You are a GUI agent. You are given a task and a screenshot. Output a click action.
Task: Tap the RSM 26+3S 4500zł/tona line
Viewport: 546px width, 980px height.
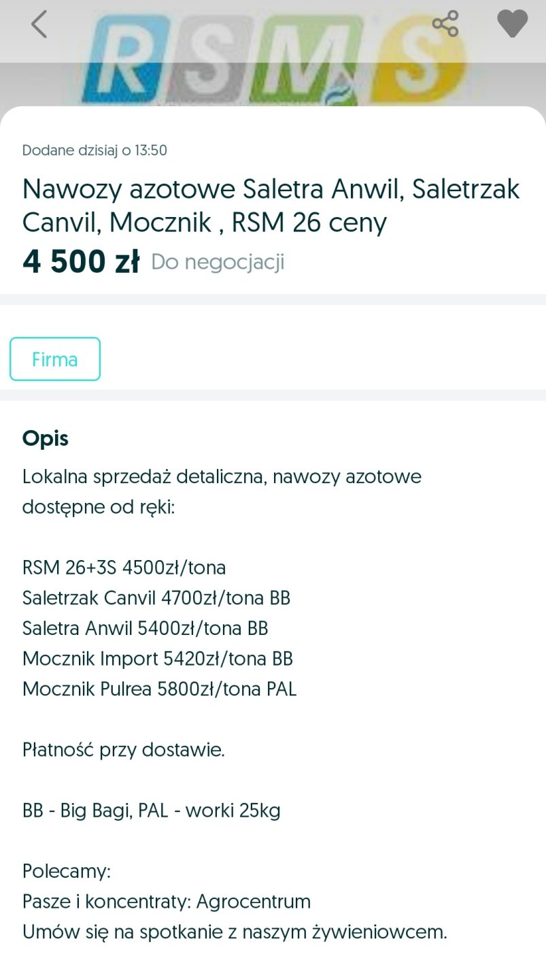pos(124,567)
